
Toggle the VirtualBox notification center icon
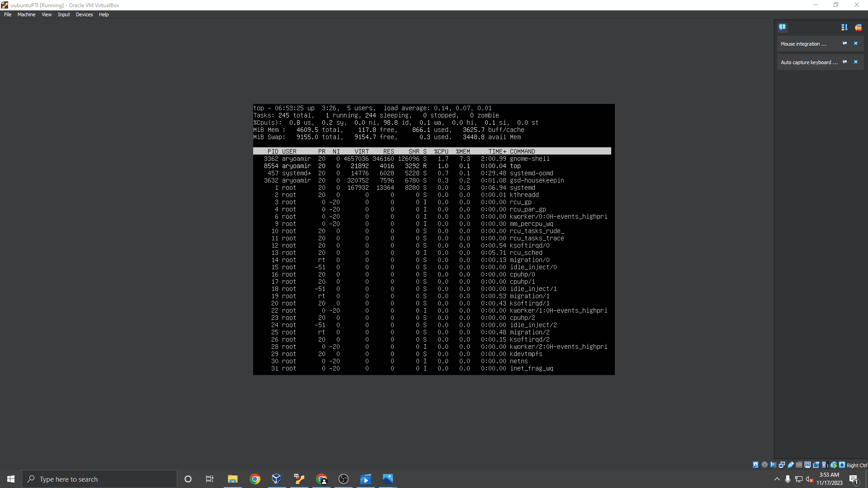tap(783, 28)
